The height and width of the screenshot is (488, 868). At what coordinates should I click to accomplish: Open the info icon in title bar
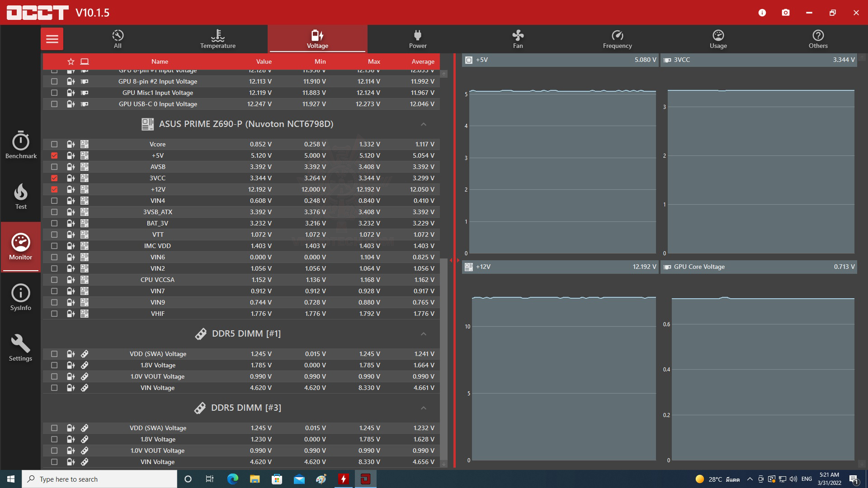pos(762,13)
